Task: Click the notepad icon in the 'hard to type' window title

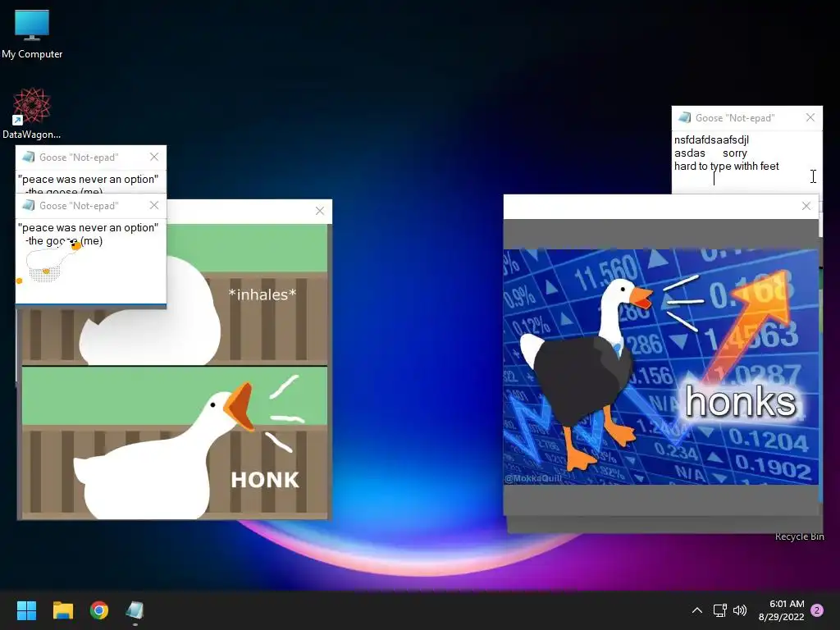Action: pos(684,117)
